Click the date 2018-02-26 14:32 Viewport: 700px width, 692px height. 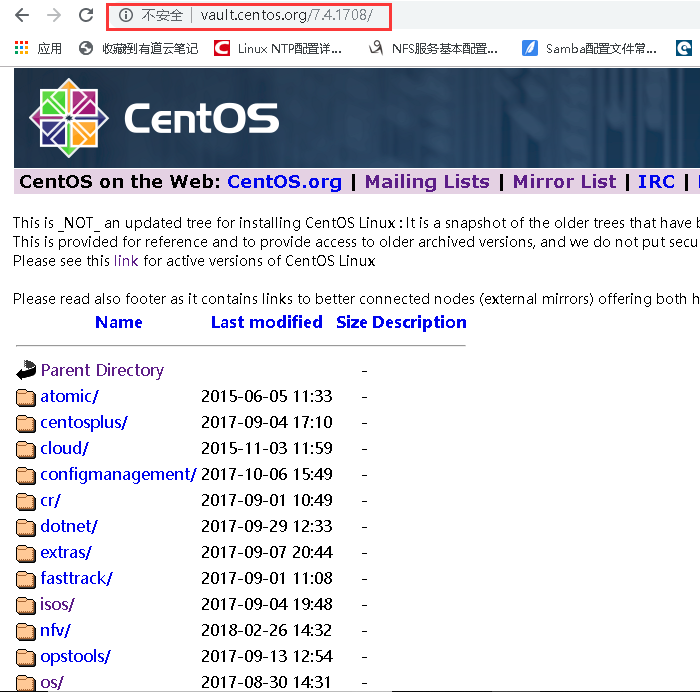click(x=267, y=630)
